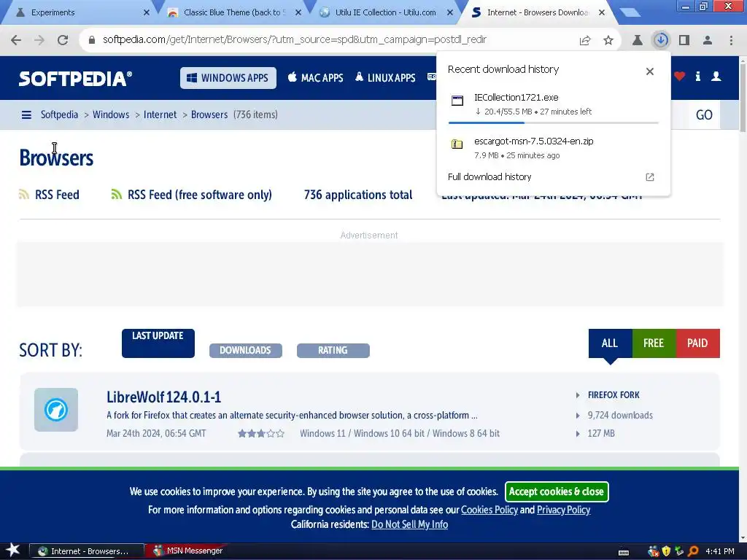Click the FIREFOX FORK tag
747x560 pixels.
[614, 395]
